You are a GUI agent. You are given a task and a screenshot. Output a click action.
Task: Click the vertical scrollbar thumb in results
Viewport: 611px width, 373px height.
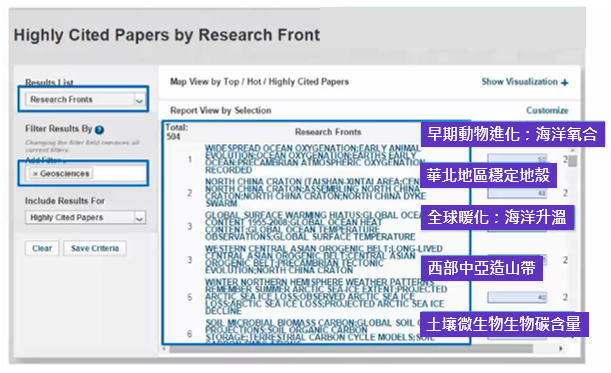572,161
